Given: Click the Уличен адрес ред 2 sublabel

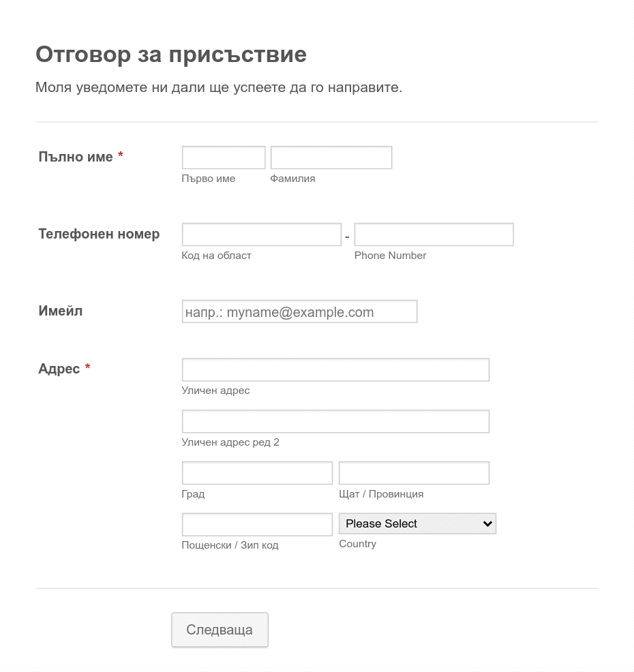Looking at the screenshot, I should click(x=230, y=442).
